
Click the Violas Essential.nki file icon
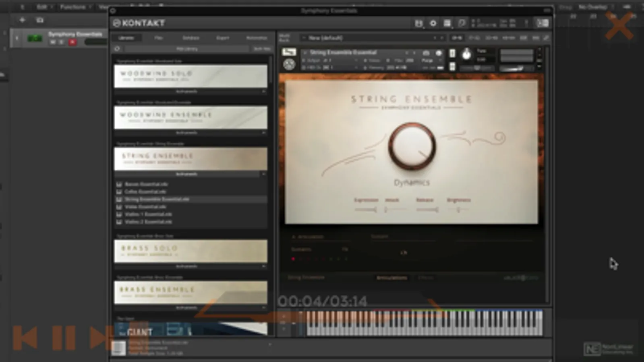point(119,207)
